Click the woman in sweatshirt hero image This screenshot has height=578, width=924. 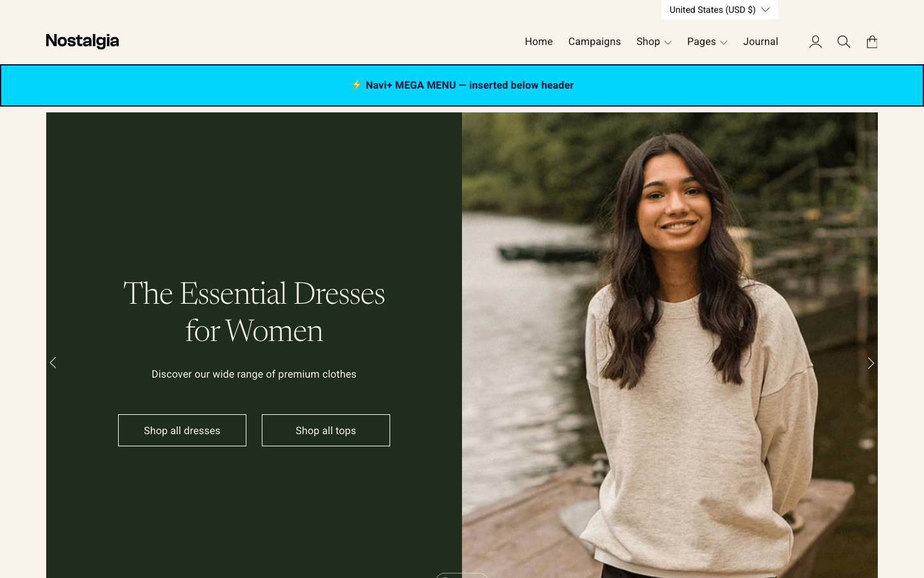pyautogui.click(x=670, y=346)
